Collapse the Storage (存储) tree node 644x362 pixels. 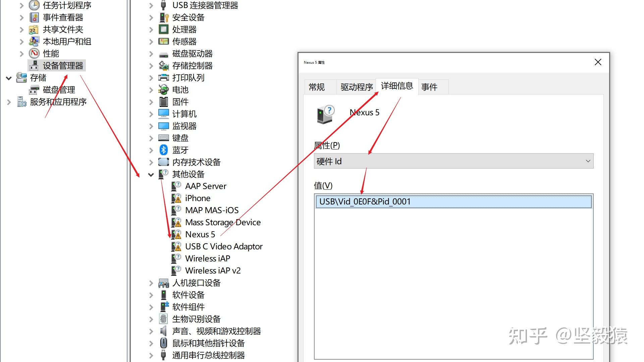coord(9,78)
